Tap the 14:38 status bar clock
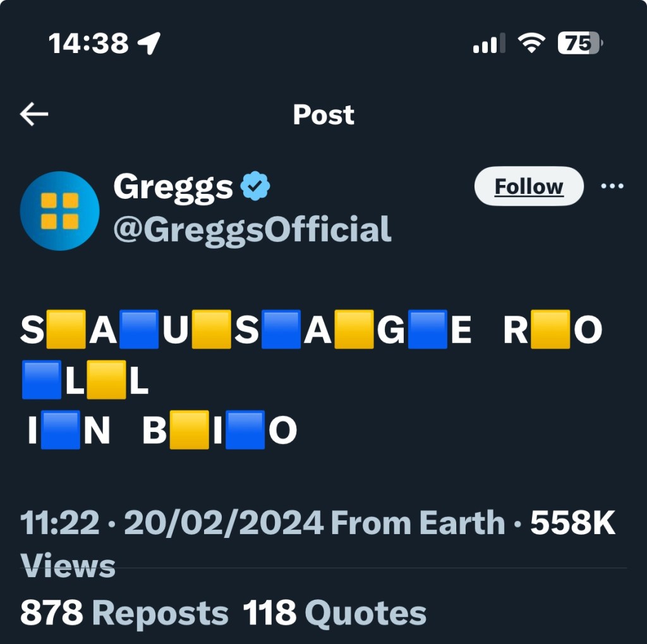This screenshot has width=647, height=644. (88, 44)
